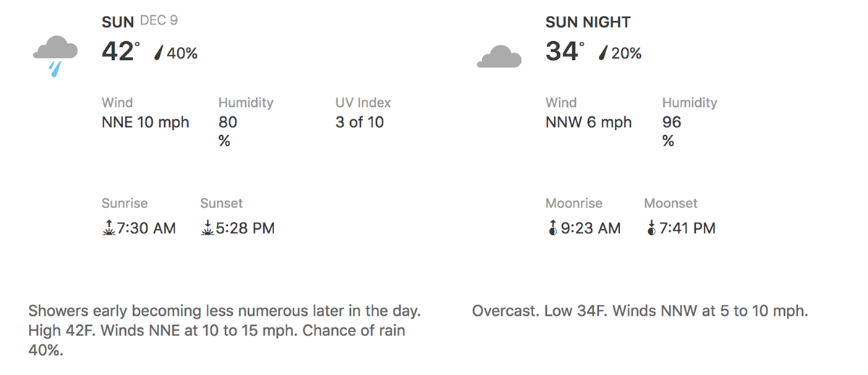Click the Moonset label
Image resolution: width=868 pixels, height=375 pixels.
[x=671, y=203]
